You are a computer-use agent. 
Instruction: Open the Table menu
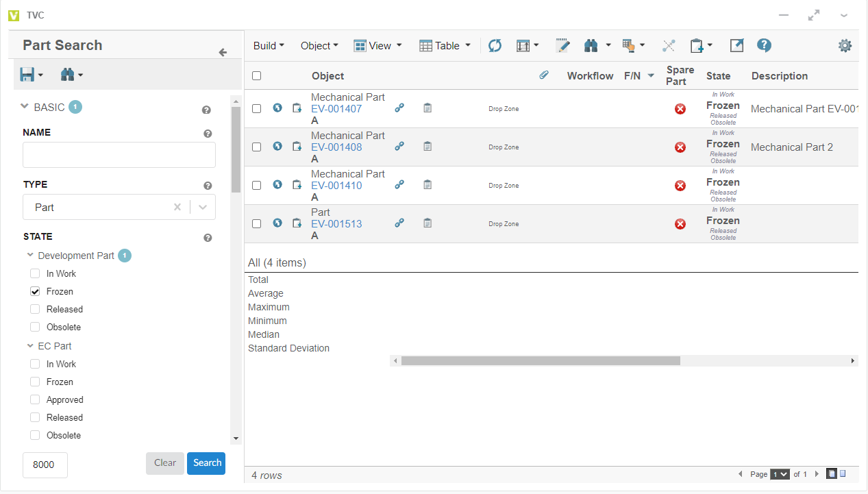445,46
